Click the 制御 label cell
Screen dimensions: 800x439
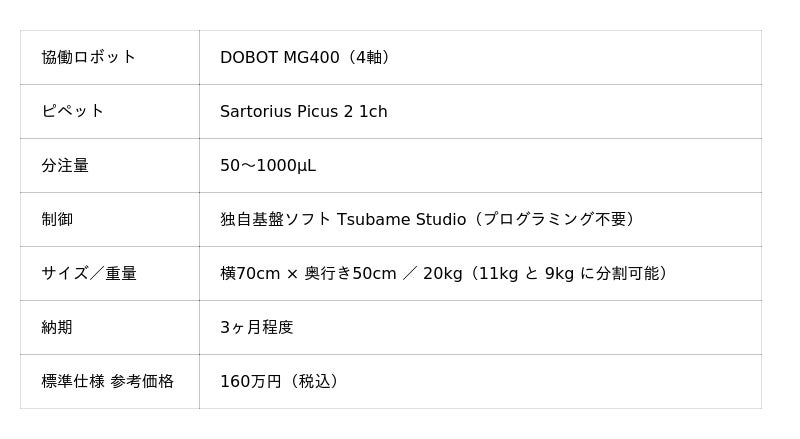110,220
